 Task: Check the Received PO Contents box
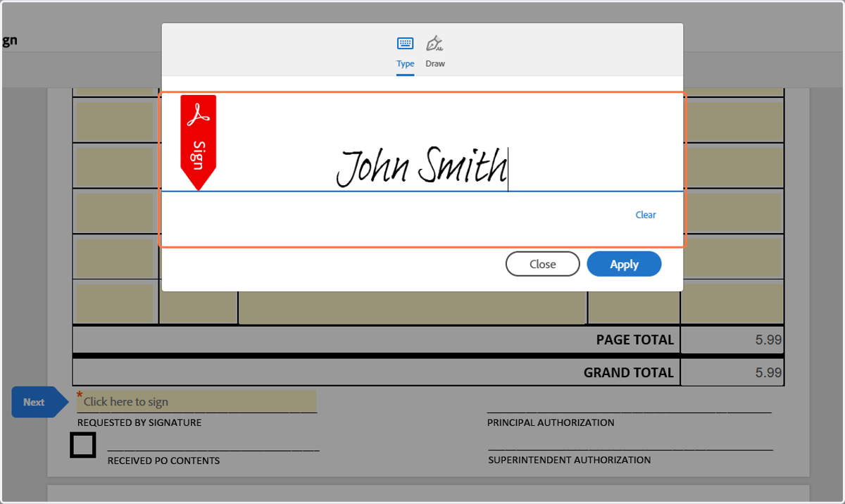[x=83, y=445]
